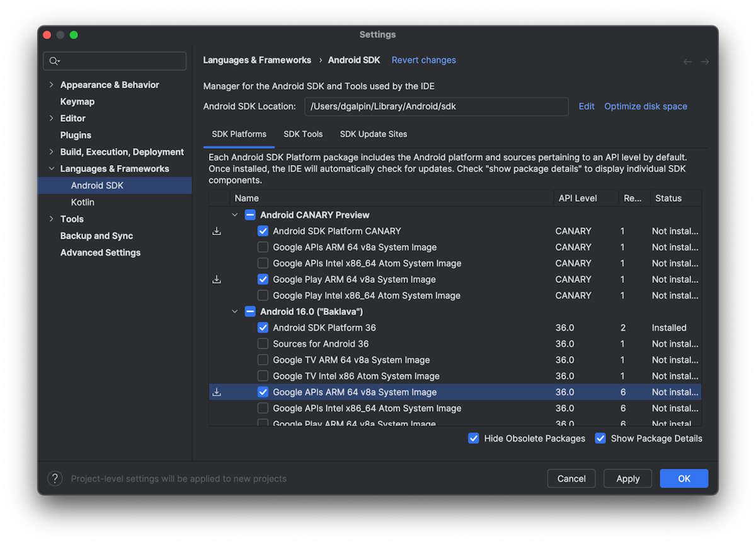
Task: Click the back navigation arrow icon
Action: [x=687, y=61]
